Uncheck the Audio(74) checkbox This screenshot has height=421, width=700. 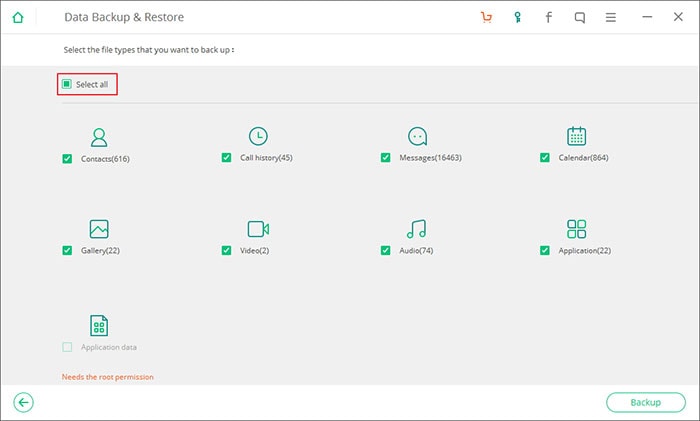[x=385, y=250]
